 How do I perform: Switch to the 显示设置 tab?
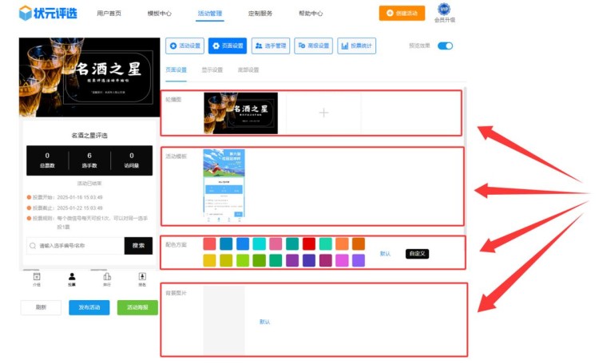point(212,70)
